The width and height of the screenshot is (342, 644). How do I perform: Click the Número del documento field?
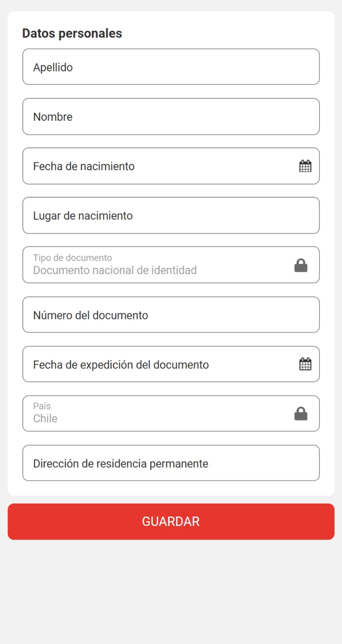[171, 314]
